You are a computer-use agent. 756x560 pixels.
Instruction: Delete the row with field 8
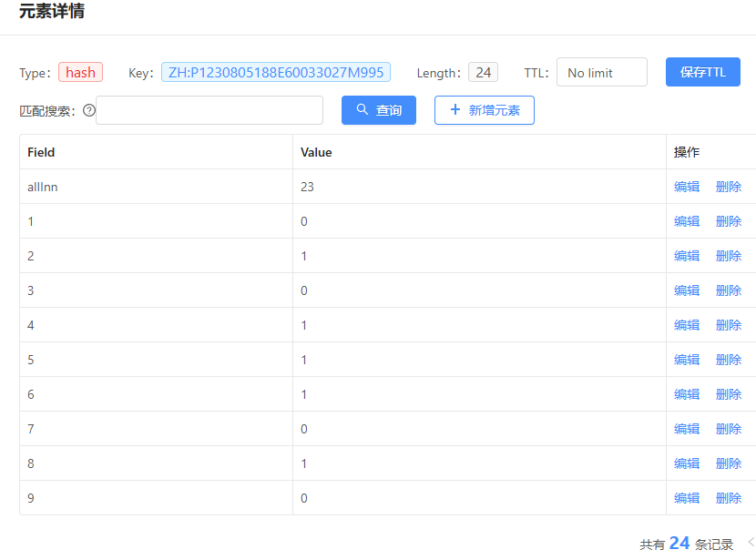pyautogui.click(x=729, y=463)
